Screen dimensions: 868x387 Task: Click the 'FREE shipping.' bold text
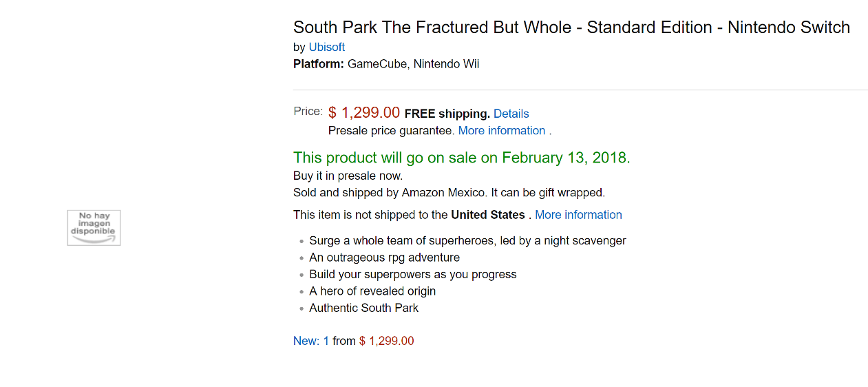tap(447, 114)
